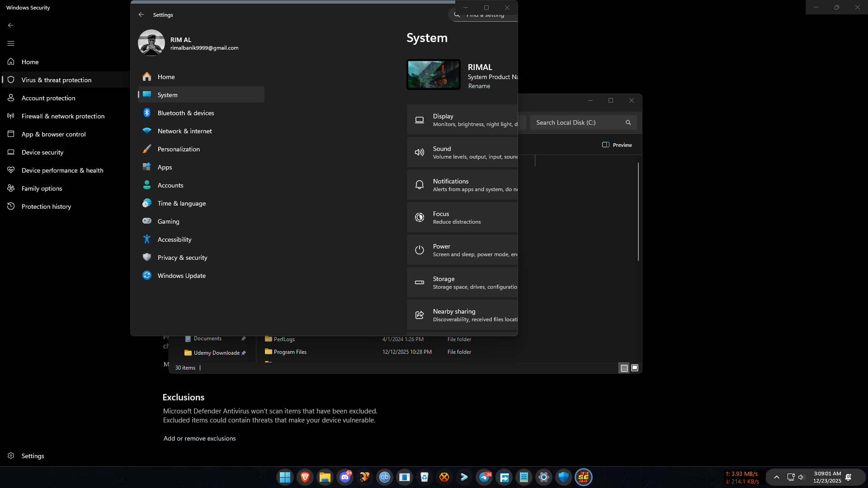Switch Explorer to details view

point(624,368)
